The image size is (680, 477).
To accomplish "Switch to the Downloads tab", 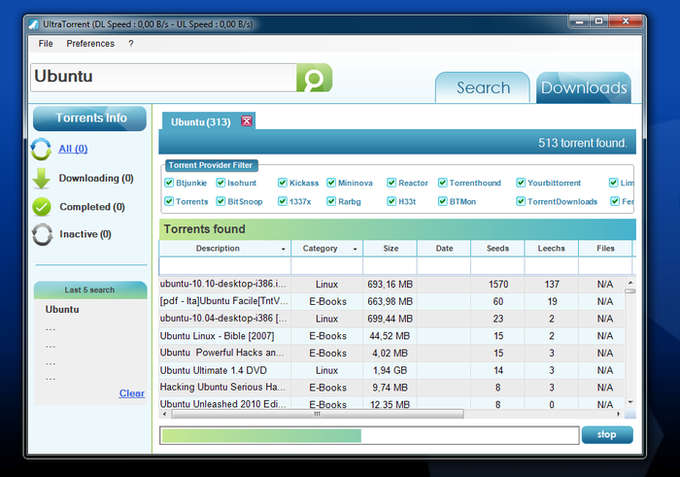I will [x=584, y=88].
